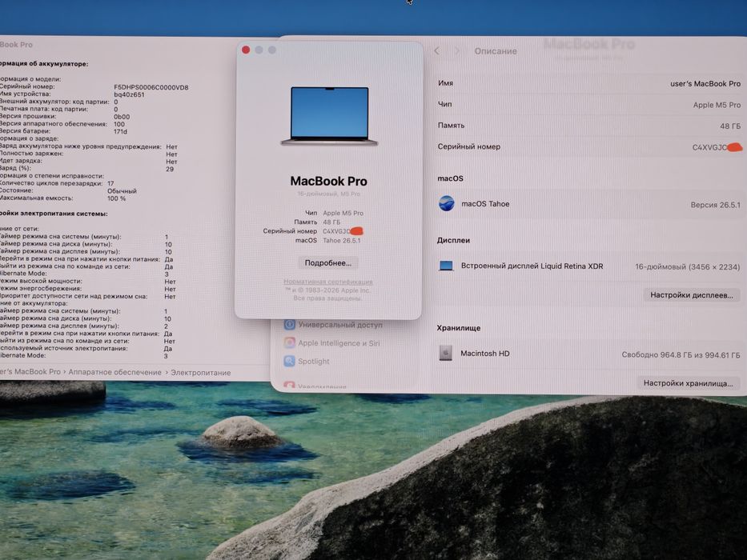The width and height of the screenshot is (747, 560).
Task: Click Аппаратное обеспечение in the path bar
Action: (x=114, y=372)
